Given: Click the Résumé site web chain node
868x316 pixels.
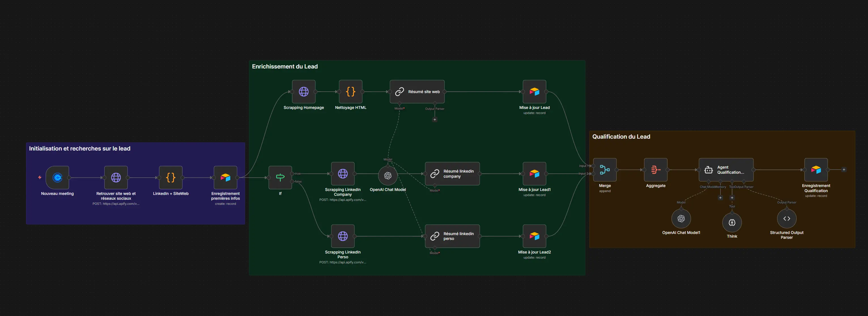Looking at the screenshot, I should (417, 92).
